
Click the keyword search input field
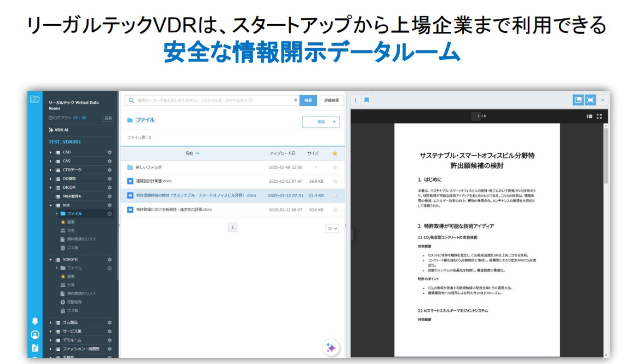coord(213,100)
